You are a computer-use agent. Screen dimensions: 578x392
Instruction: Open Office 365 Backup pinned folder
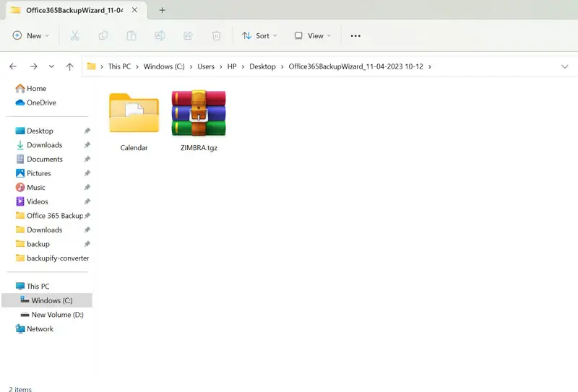point(49,216)
